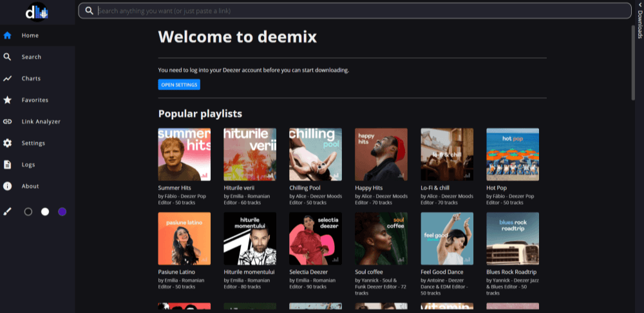Image resolution: width=644 pixels, height=313 pixels.
Task: Select the dark theme circle
Action: pyautogui.click(x=28, y=211)
